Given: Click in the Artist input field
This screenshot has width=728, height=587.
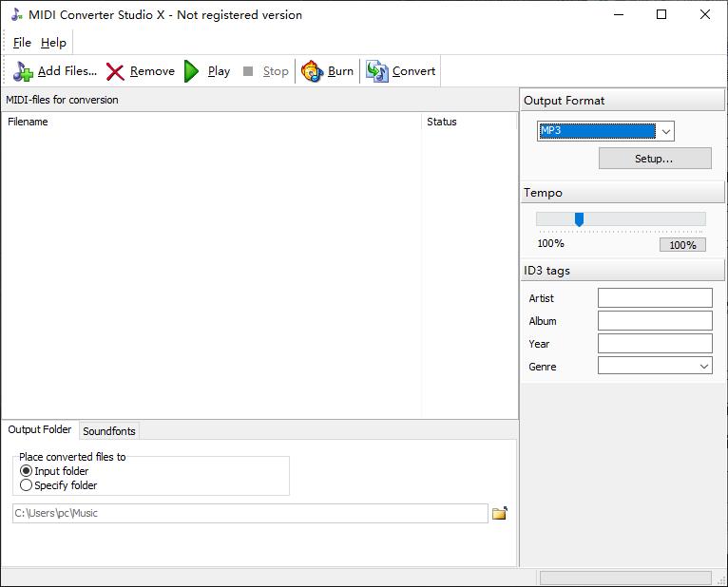Looking at the screenshot, I should [x=655, y=297].
